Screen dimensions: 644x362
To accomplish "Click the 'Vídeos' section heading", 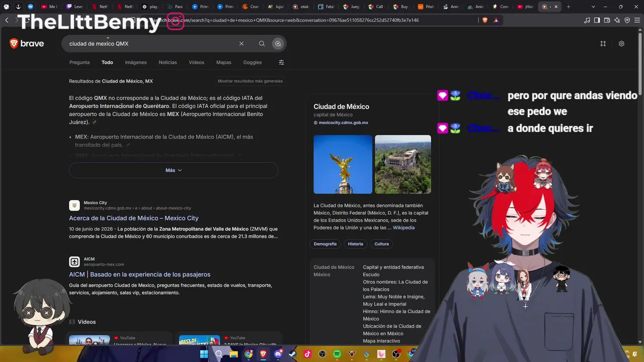I will [87, 322].
